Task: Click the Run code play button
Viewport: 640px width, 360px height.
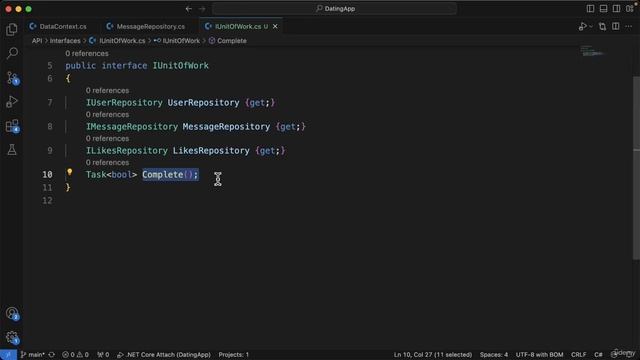Action: coord(582,27)
